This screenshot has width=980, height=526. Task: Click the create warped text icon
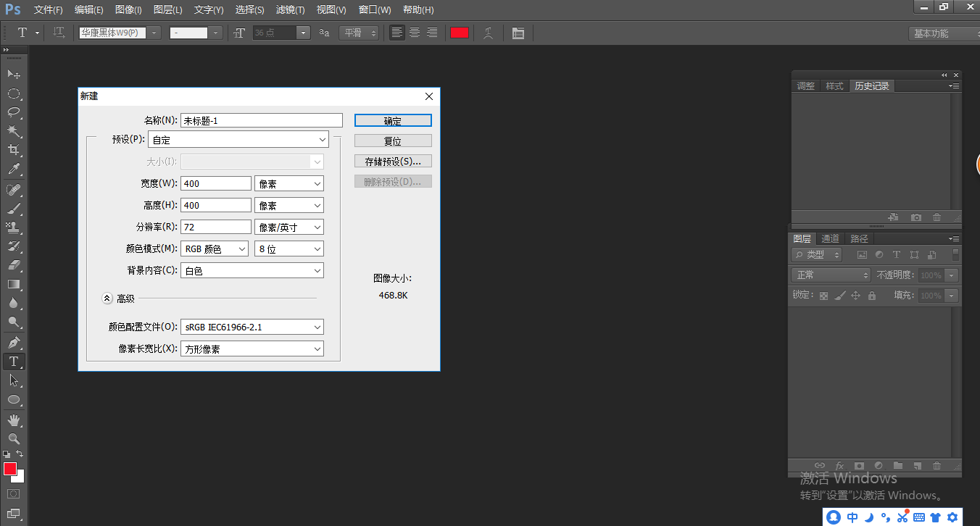[488, 33]
